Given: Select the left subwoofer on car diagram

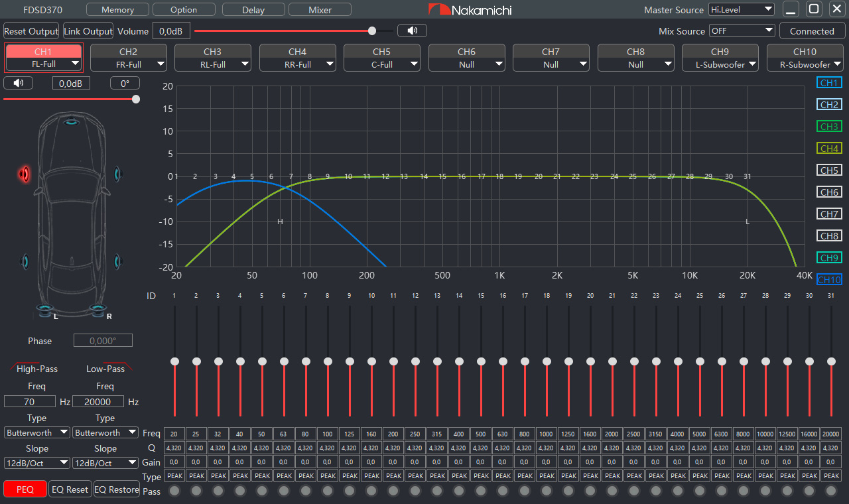Looking at the screenshot, I should (x=45, y=308).
